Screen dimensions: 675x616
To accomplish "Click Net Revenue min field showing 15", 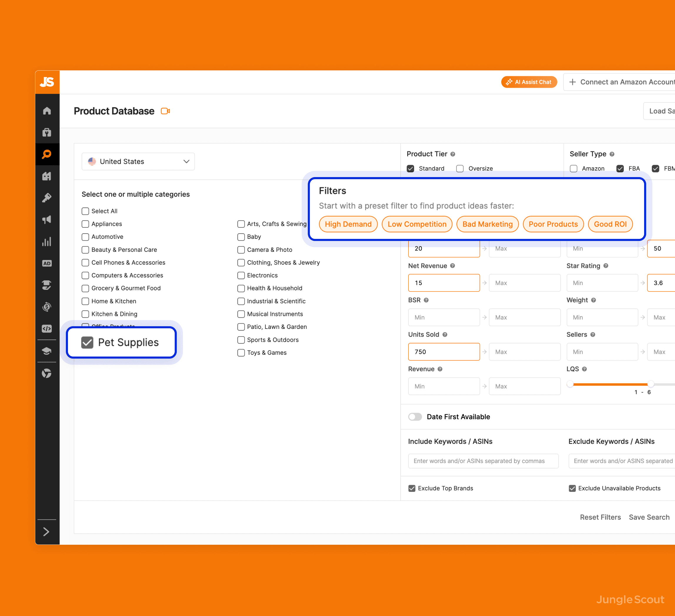I will [444, 283].
